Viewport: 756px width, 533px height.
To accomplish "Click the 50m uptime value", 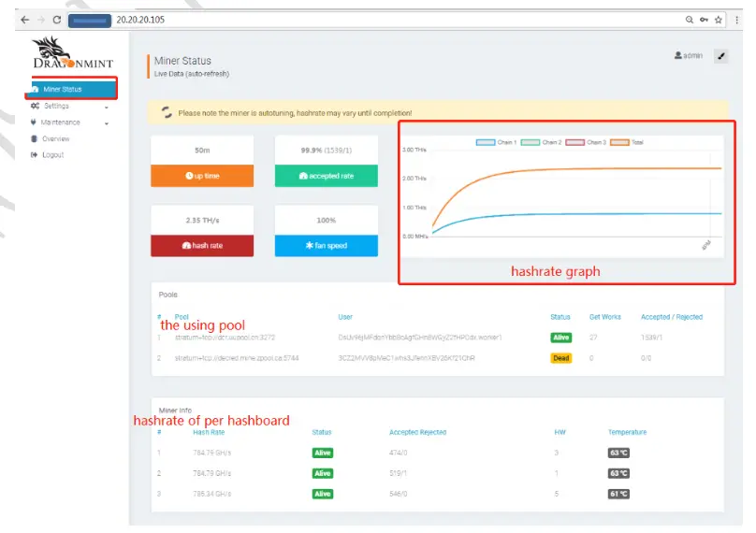I will [202, 151].
